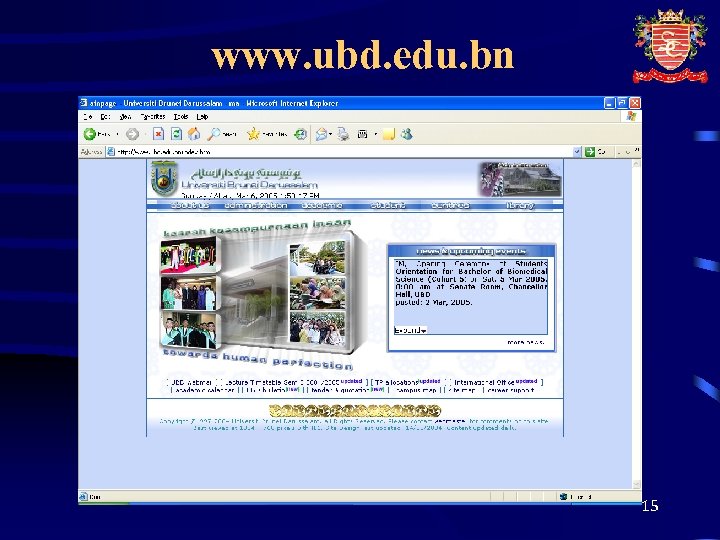Click the Links toolbar label
Screen dimensions: 720x540
point(627,151)
